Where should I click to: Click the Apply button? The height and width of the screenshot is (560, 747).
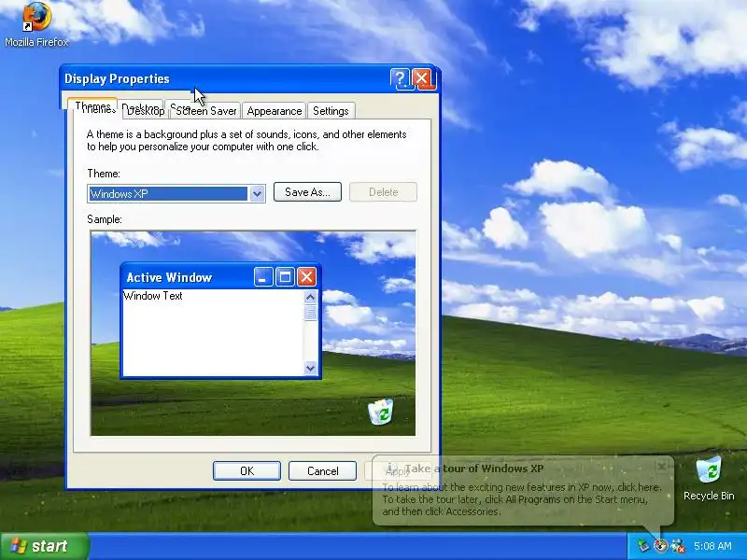point(398,471)
